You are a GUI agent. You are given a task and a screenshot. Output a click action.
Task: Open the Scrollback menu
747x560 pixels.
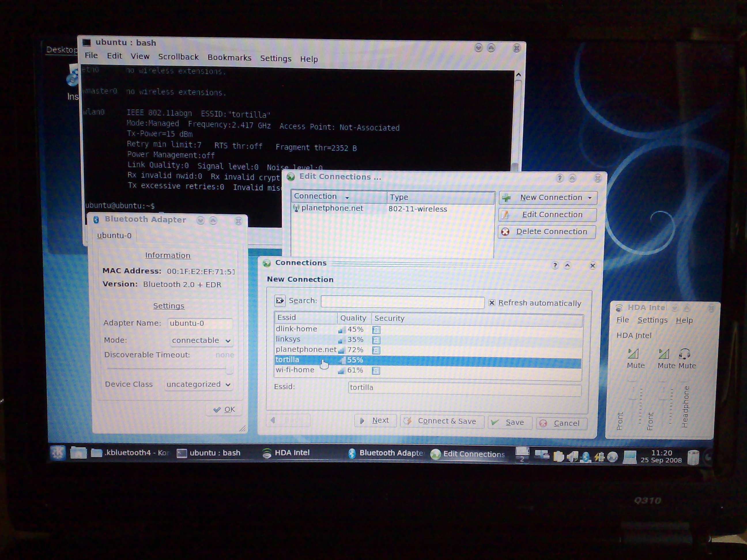pyautogui.click(x=178, y=57)
